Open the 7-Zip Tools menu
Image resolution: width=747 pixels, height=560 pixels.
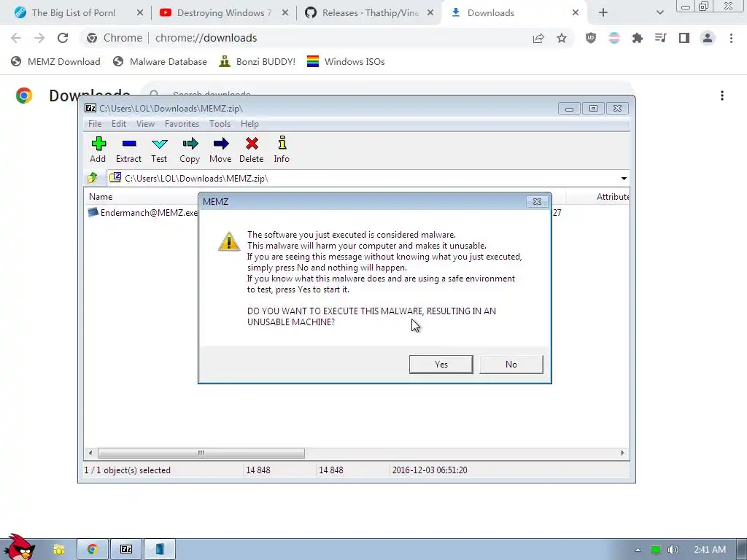point(220,124)
